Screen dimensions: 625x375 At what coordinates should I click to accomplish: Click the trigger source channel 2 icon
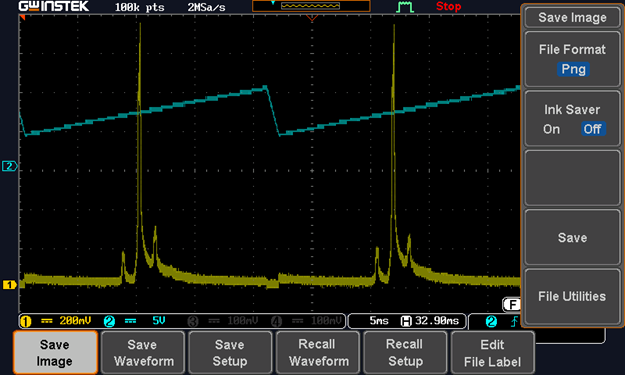point(491,321)
